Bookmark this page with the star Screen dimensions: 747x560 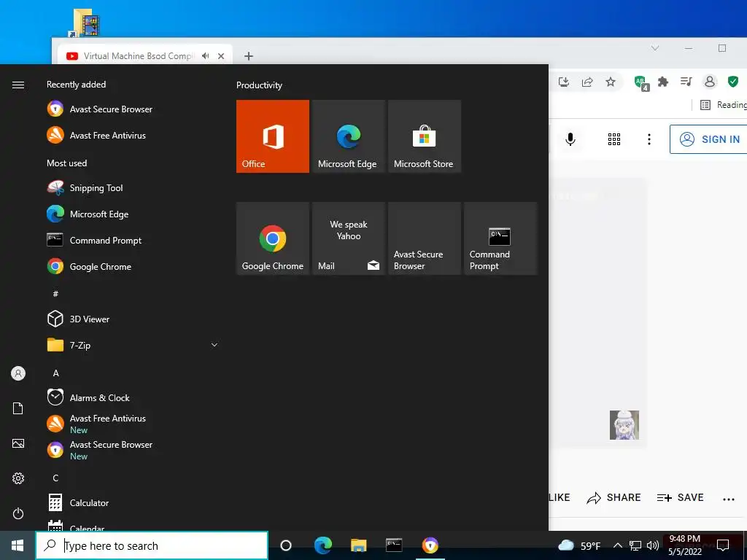[611, 82]
